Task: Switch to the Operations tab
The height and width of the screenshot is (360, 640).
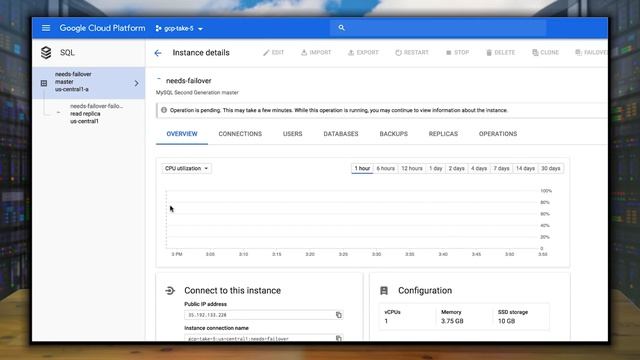Action: (498, 134)
